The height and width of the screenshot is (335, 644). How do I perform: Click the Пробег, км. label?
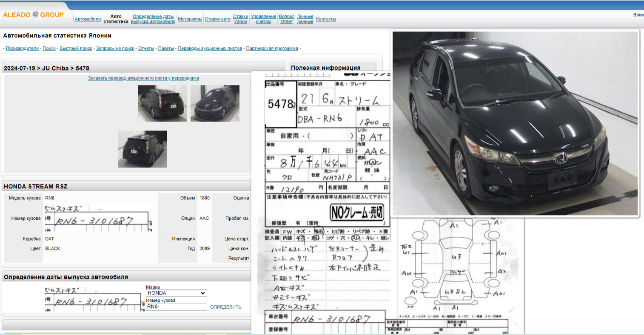(237, 219)
